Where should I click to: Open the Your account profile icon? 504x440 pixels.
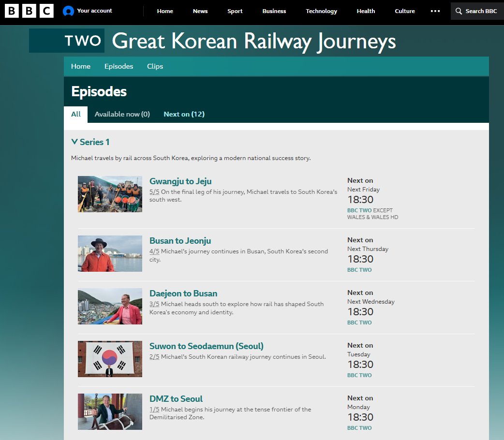[x=68, y=11]
